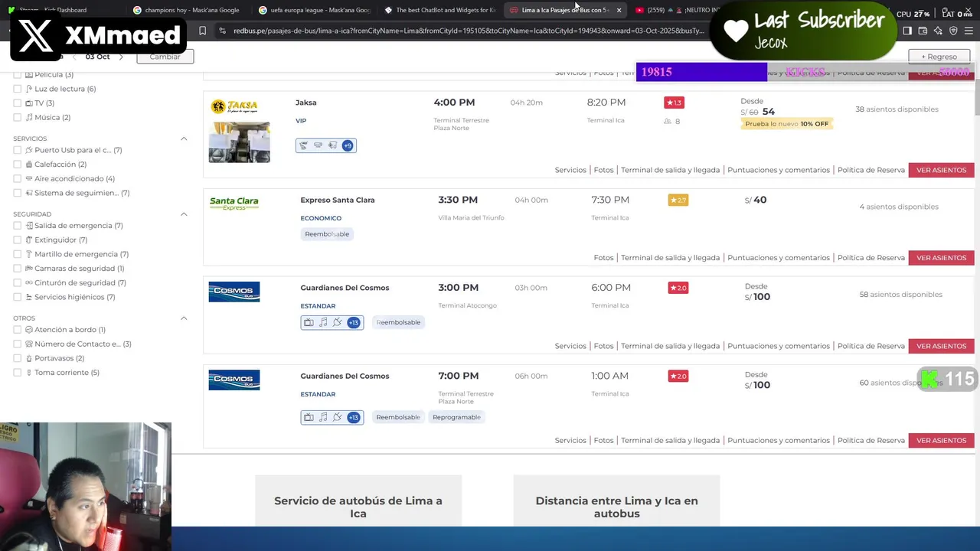The image size is (980, 551).
Task: Open the Jaksa bus interior photo
Action: coord(240,142)
